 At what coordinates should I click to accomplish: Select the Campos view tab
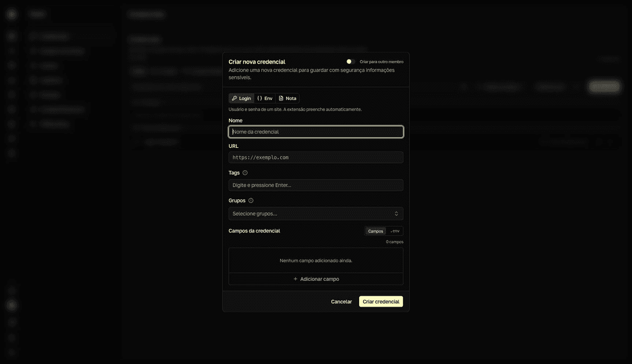point(376,231)
